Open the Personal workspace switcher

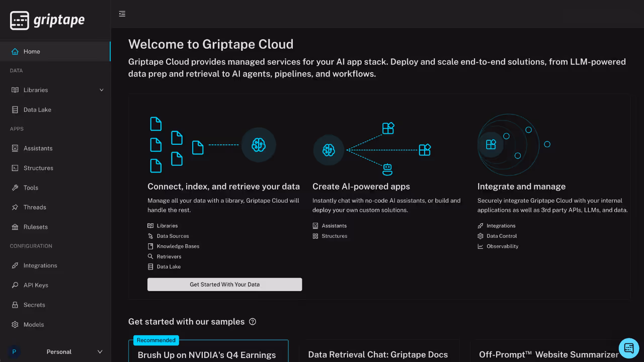[x=59, y=351]
